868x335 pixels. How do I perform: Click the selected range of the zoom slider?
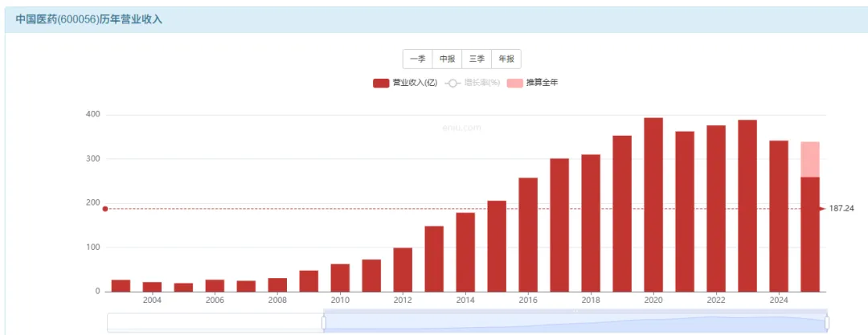tap(575, 323)
